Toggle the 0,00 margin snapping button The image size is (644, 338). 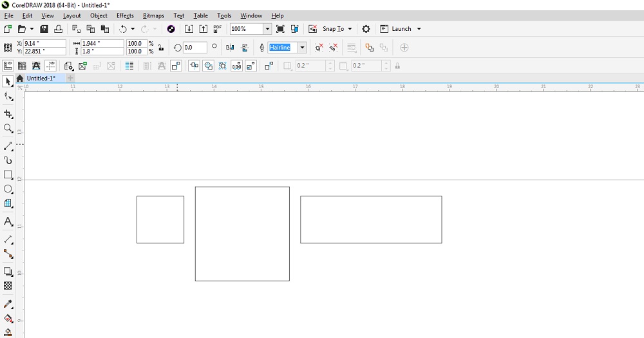click(236, 66)
